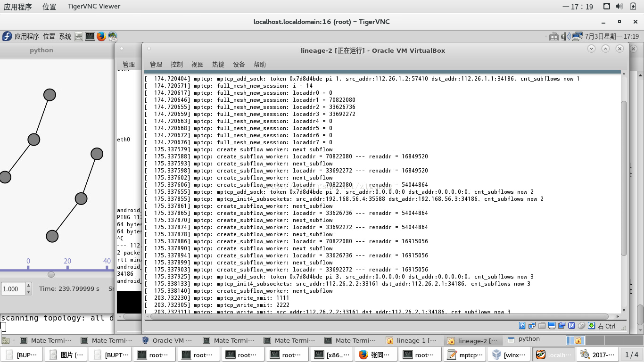Click the 1 / 4 workspace indicator
644x362 pixels.
point(632,355)
